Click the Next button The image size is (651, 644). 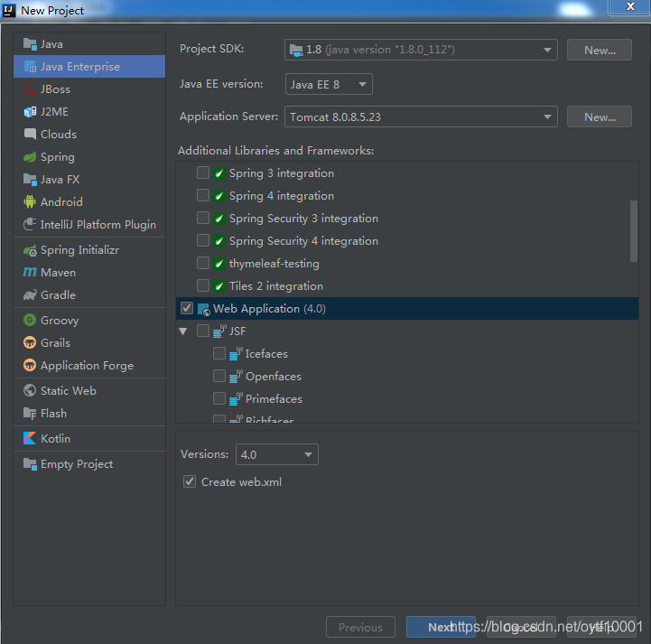[441, 627]
